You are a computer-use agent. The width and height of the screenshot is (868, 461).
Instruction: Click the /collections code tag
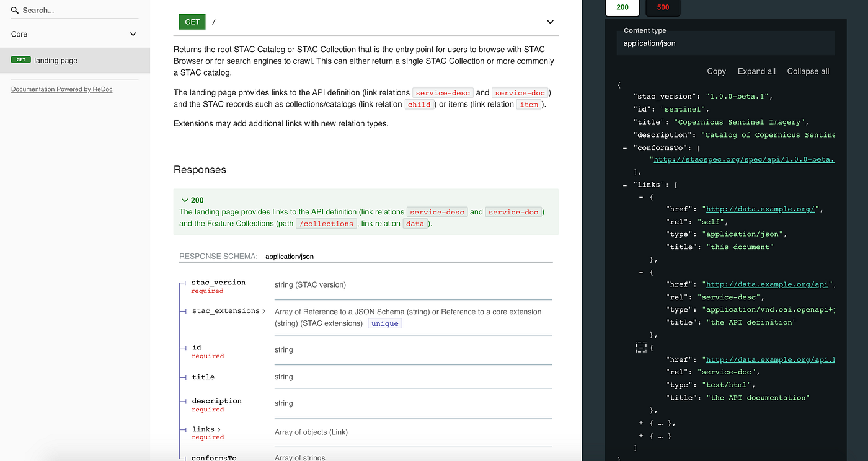click(325, 224)
